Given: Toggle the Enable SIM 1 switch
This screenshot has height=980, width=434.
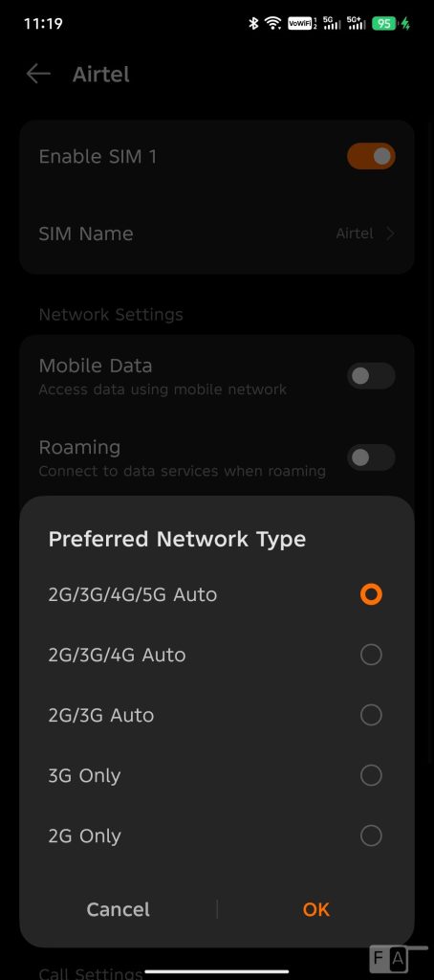Looking at the screenshot, I should [x=371, y=156].
